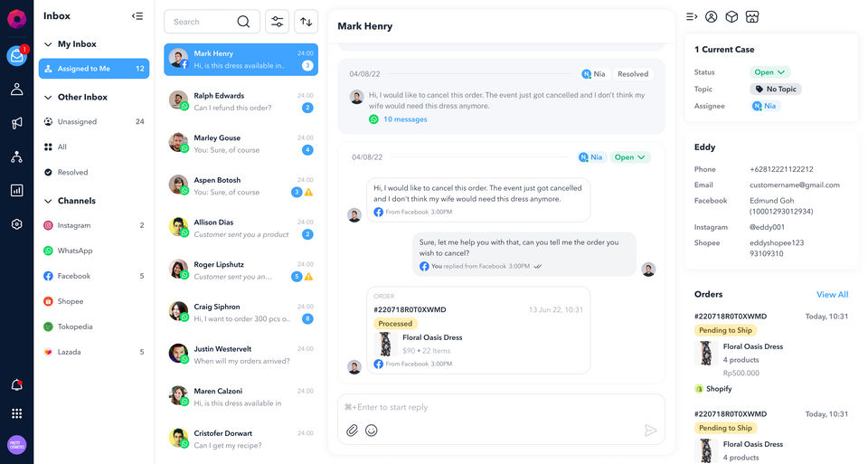Open Marley Gouse conversation
868x464 pixels.
[x=241, y=144]
